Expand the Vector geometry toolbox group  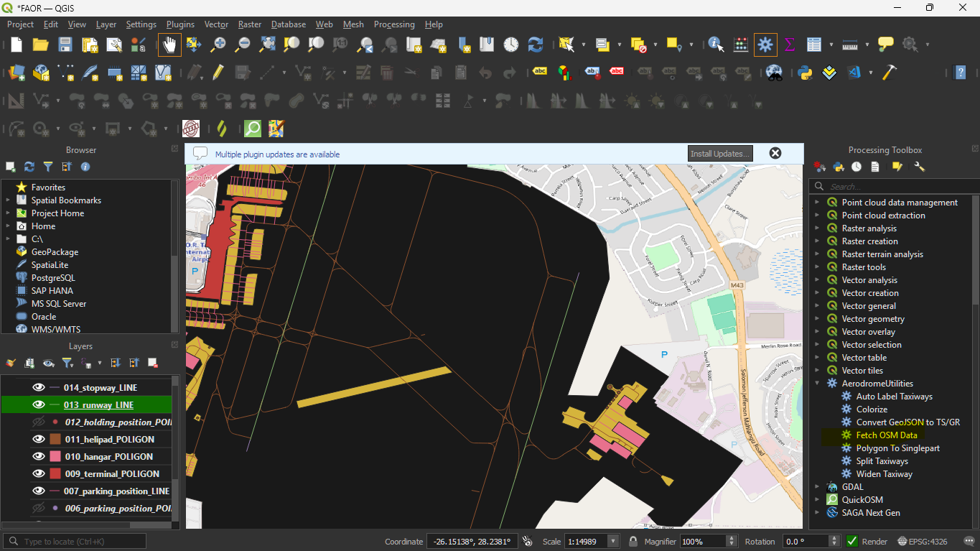click(x=817, y=319)
